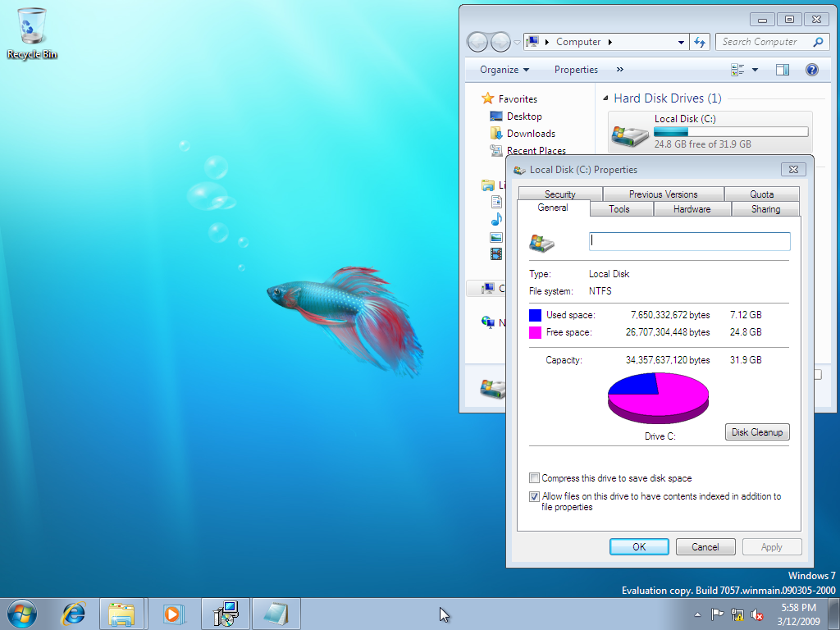Show additional toolbar commands chevron
Image resolution: width=840 pixels, height=630 pixels.
click(620, 70)
